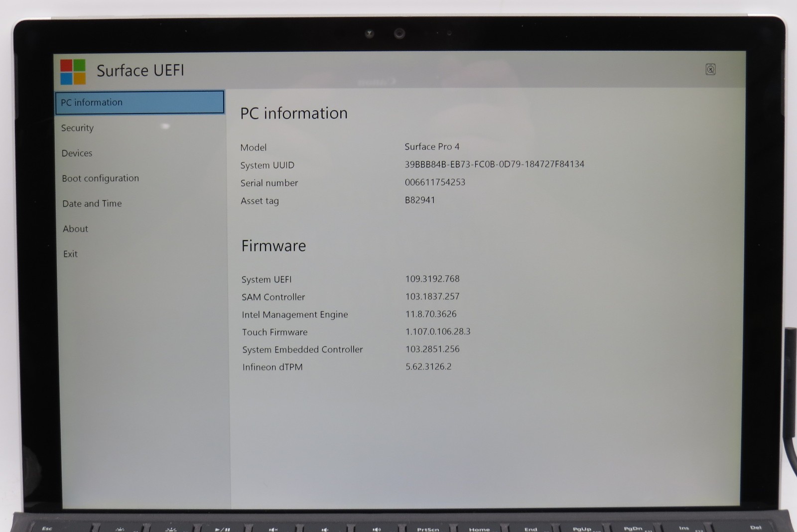Open the About page

click(75, 229)
